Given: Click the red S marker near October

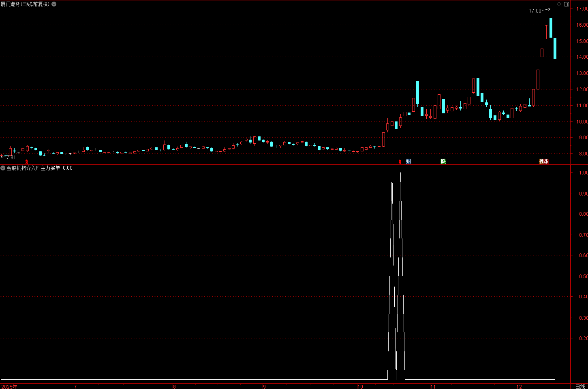Looking at the screenshot, I should point(400,162).
